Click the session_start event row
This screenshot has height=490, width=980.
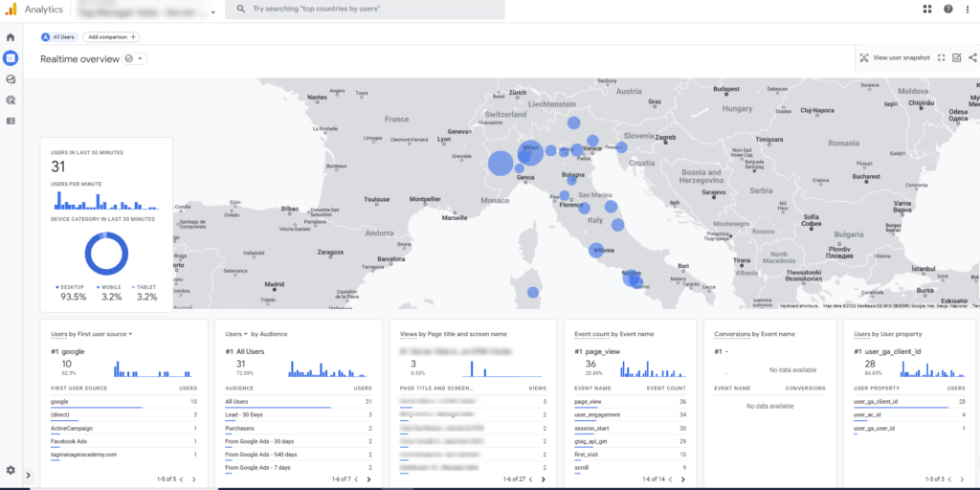tap(630, 428)
